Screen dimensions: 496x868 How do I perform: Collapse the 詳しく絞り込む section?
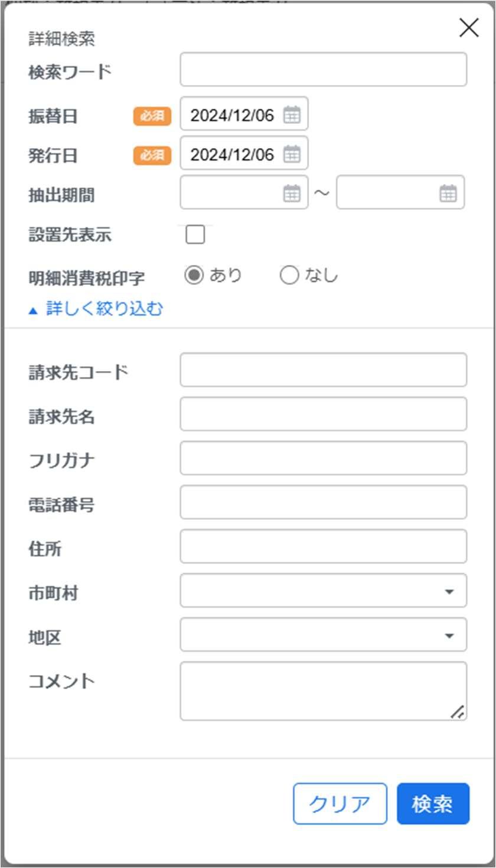(x=96, y=309)
